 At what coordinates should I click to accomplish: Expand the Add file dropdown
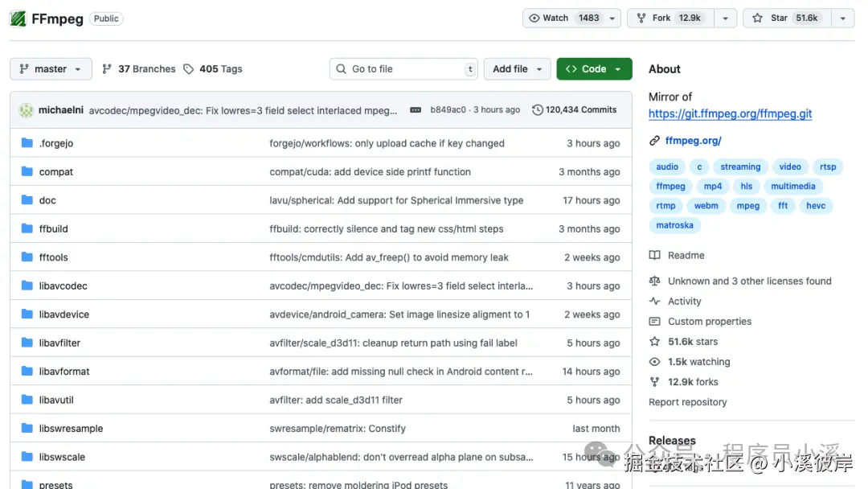tap(517, 68)
